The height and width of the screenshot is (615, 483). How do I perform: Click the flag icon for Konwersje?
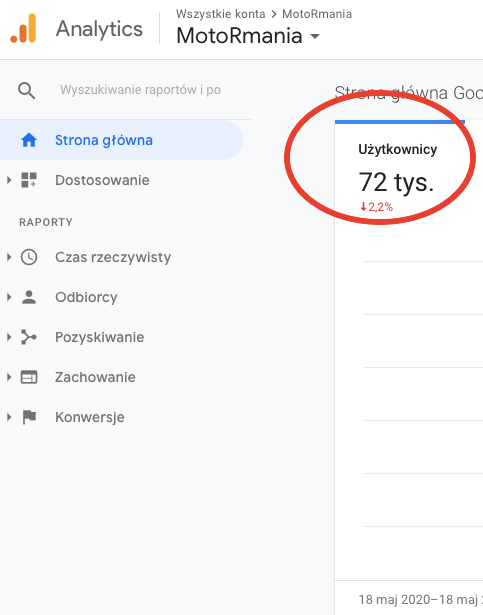click(x=29, y=417)
